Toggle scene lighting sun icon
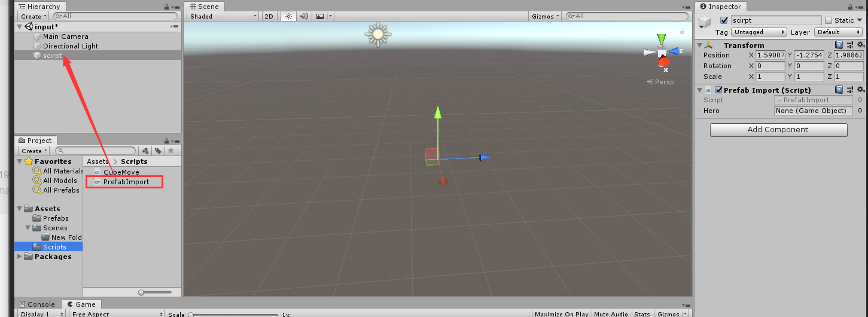The width and height of the screenshot is (868, 317). pyautogui.click(x=288, y=16)
